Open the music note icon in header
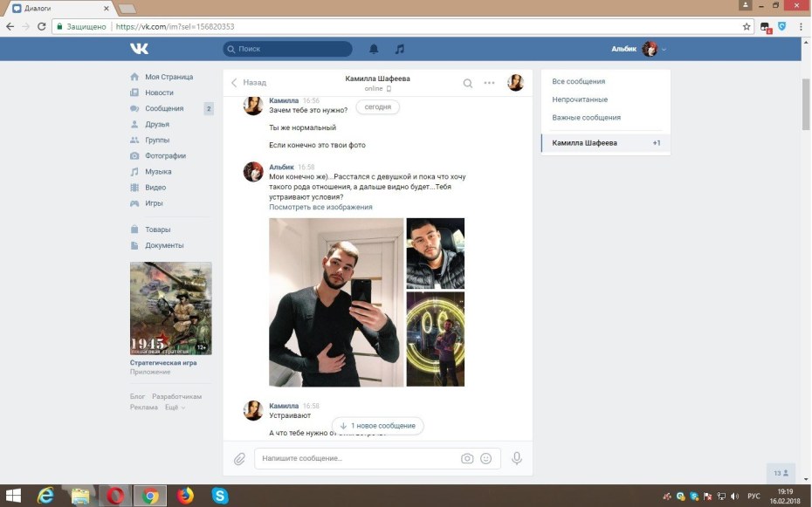 400,49
